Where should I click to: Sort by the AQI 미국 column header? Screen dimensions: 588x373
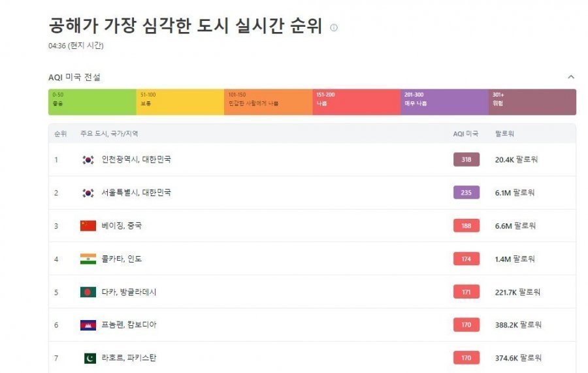tap(465, 134)
